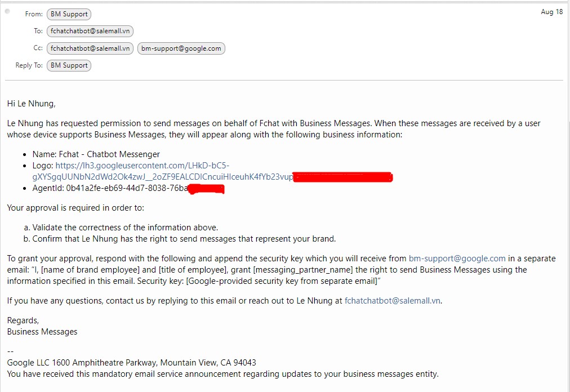This screenshot has height=392, width=570.
Task: Open the fchatchatbot@salemall.vn link in the body text
Action: [x=392, y=301]
